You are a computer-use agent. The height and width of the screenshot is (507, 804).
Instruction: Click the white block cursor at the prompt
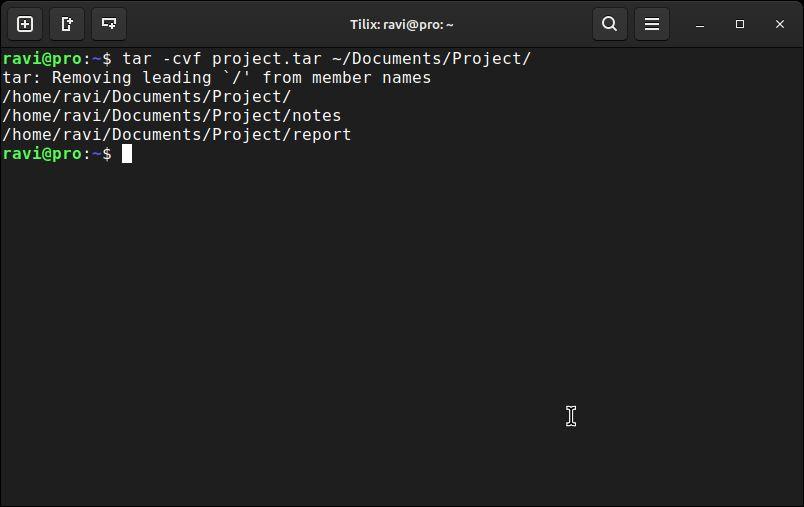(x=127, y=154)
